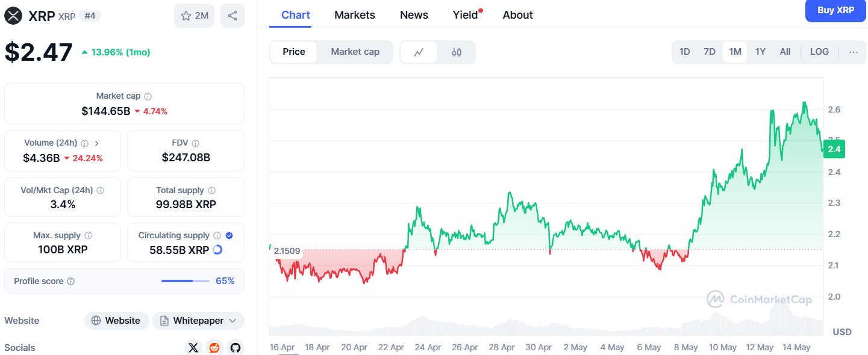Open the share icon button
Screen dimensions: 868x355
pyautogui.click(x=233, y=16)
